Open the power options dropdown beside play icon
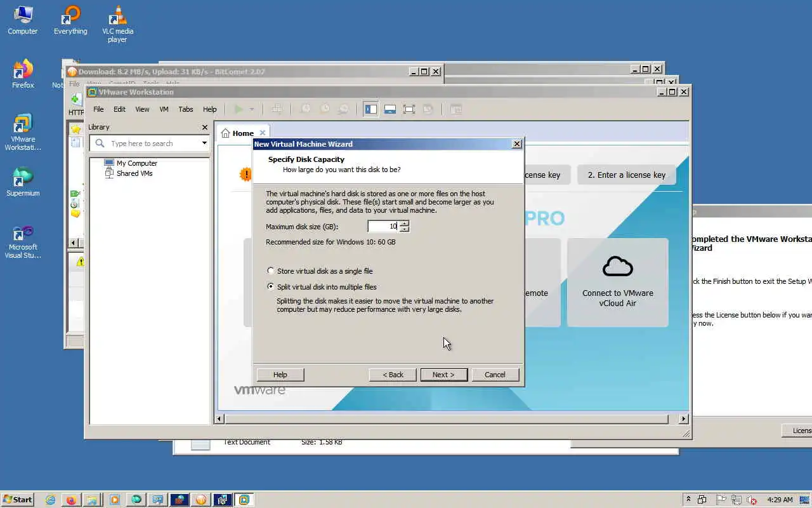The width and height of the screenshot is (812, 508). click(x=252, y=109)
